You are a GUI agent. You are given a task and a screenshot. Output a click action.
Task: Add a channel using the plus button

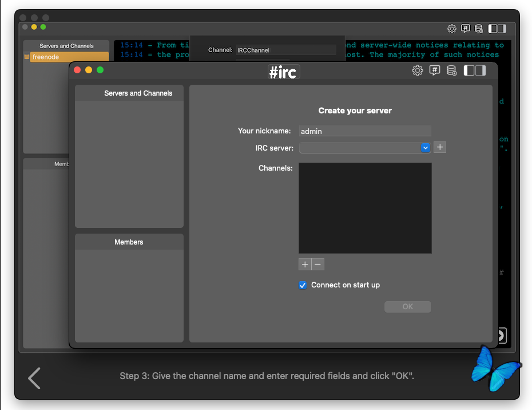pyautogui.click(x=305, y=264)
